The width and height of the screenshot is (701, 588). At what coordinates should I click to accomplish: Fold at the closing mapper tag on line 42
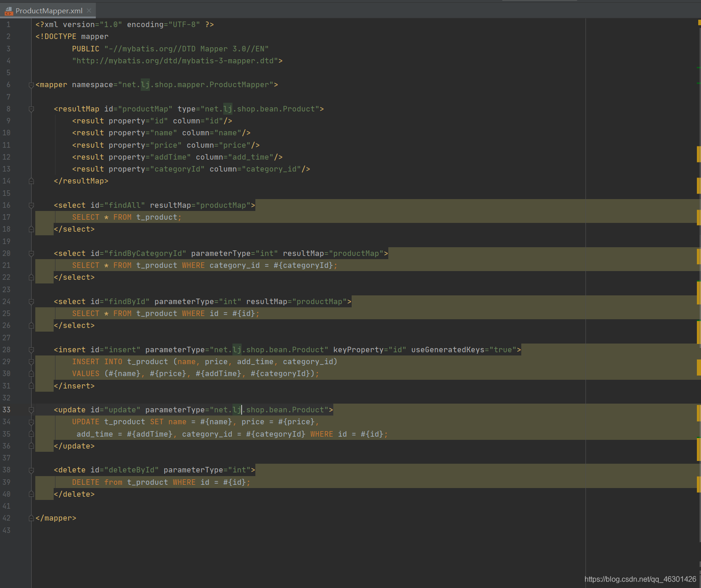31,518
